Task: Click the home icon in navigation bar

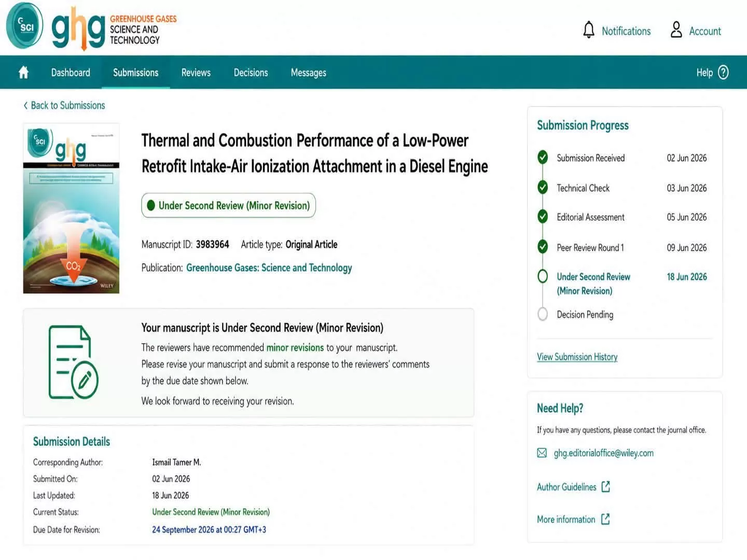Action: (x=23, y=73)
